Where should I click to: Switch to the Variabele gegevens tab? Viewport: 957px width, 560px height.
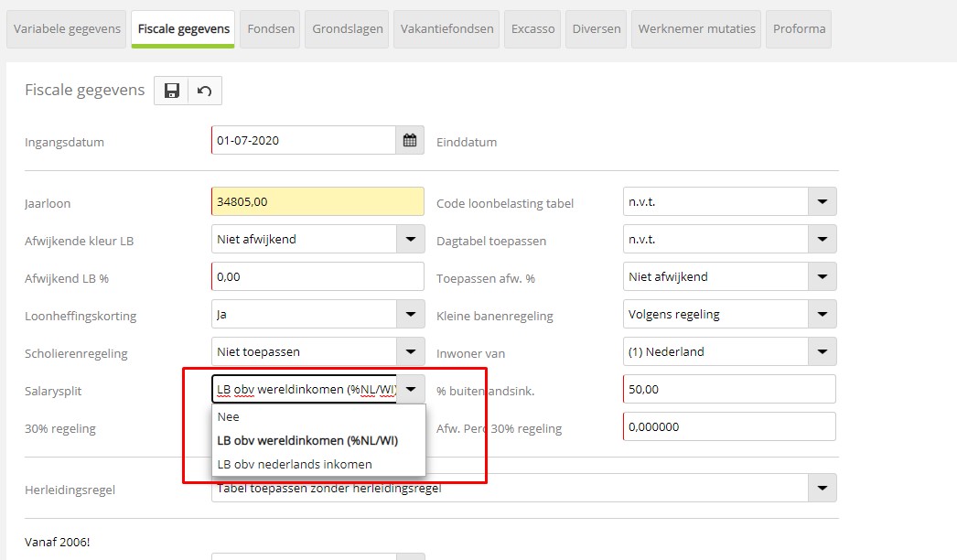pyautogui.click(x=68, y=28)
